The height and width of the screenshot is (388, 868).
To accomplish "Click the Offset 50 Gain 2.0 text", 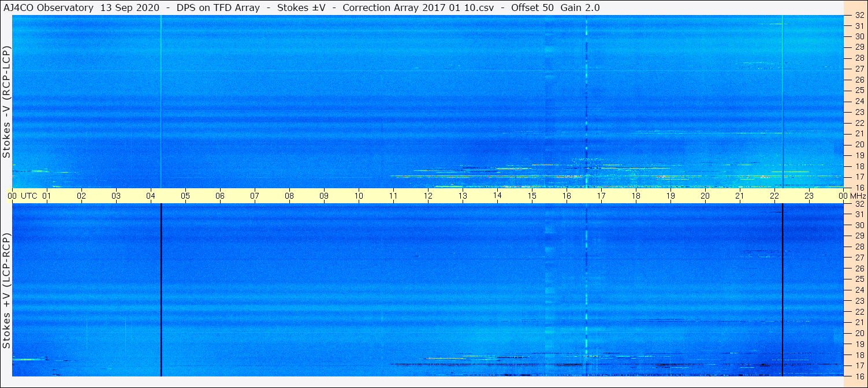I will click(x=556, y=8).
